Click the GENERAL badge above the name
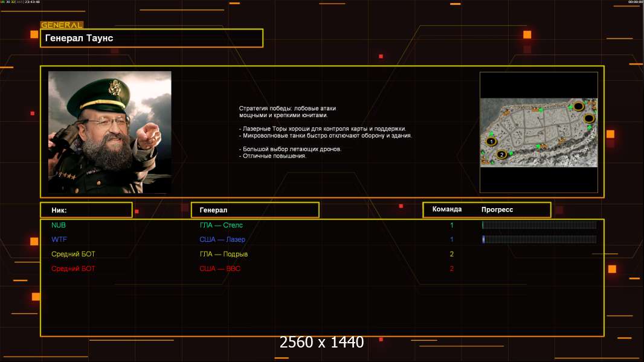Screen dimensions: 644x362 pos(62,25)
